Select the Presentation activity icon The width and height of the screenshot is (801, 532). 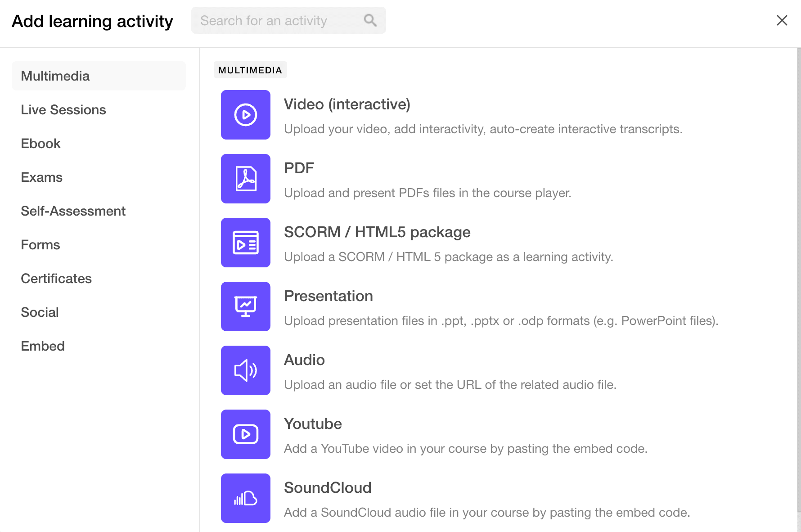[245, 307]
